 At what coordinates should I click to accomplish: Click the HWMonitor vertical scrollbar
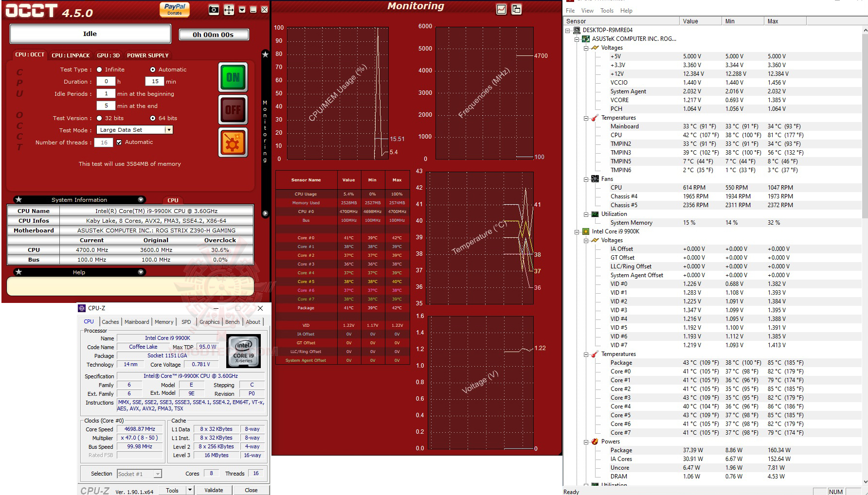pyautogui.click(x=865, y=256)
